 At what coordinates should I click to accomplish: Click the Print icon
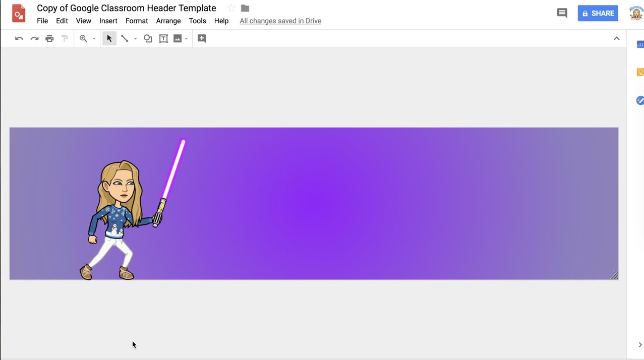point(49,38)
